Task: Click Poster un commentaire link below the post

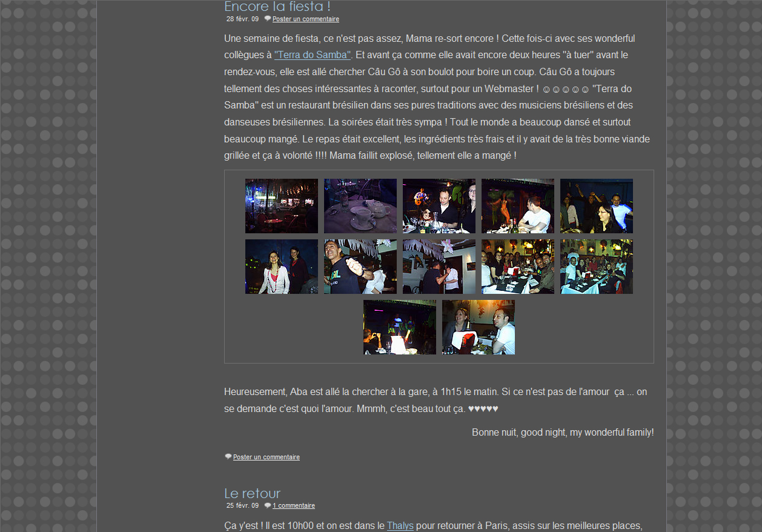Action: click(266, 457)
